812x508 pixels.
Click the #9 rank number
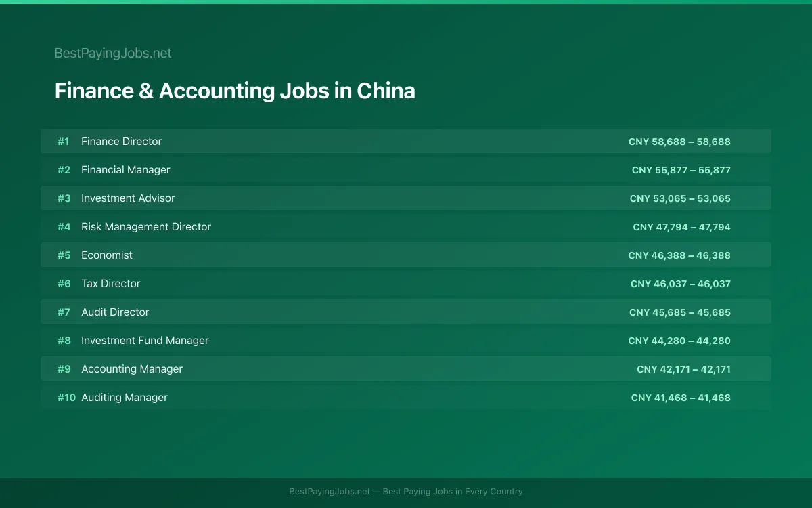point(64,368)
